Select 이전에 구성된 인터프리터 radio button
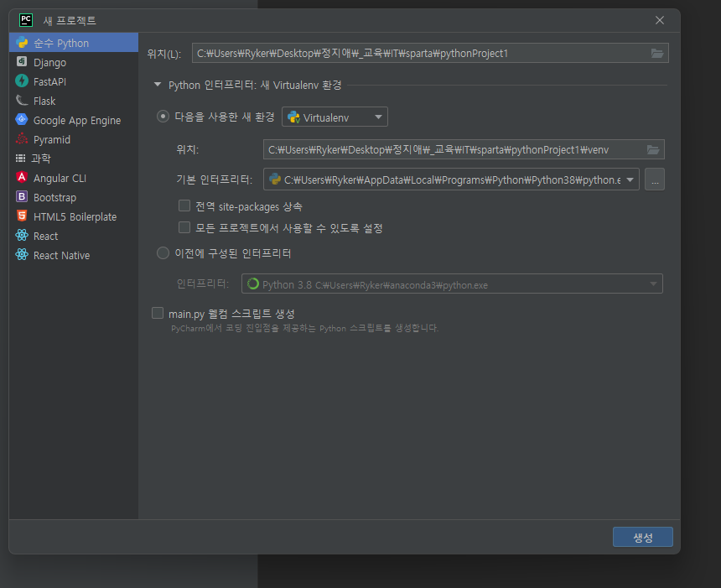 [x=163, y=253]
